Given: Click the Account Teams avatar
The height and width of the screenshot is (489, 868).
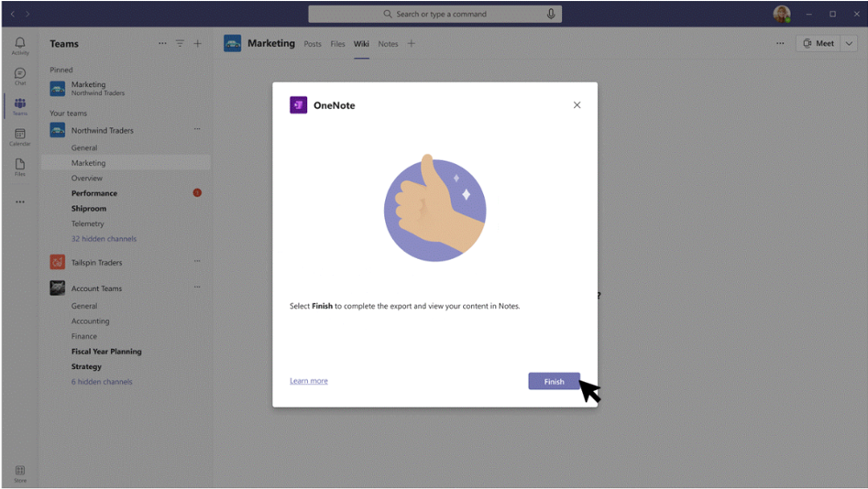Looking at the screenshot, I should [58, 288].
